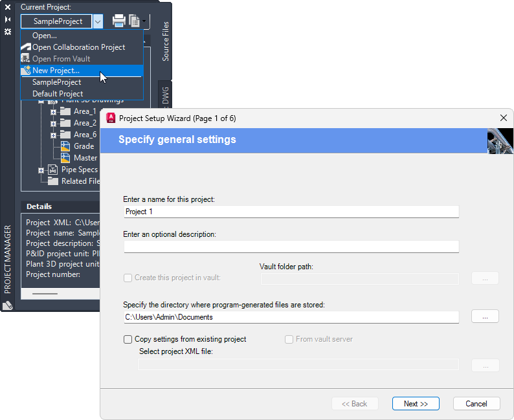Expand the Current Project dropdown arrow

tap(98, 21)
